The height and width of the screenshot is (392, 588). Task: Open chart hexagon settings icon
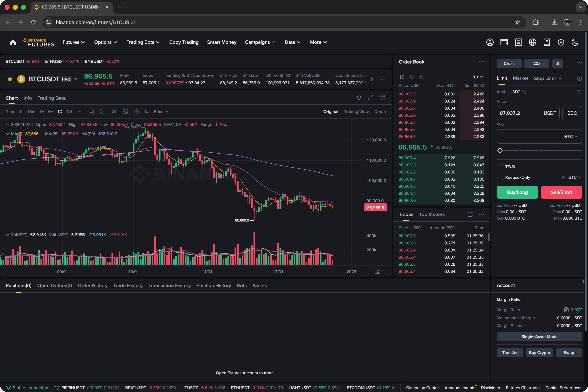[x=136, y=112]
